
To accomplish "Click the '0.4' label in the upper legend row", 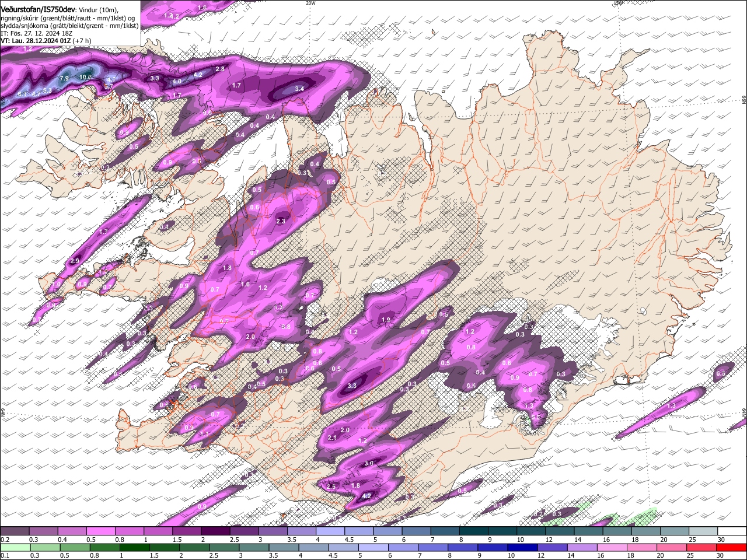I will [62, 540].
